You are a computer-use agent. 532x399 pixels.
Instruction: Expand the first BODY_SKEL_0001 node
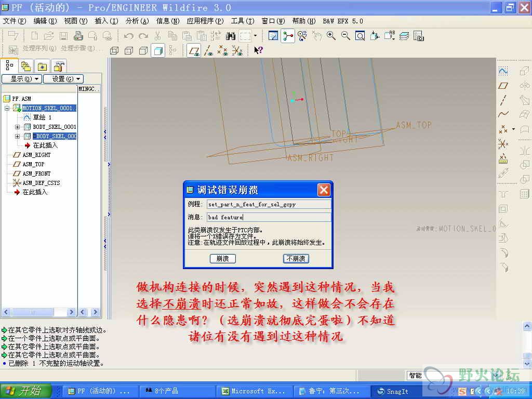(17, 127)
